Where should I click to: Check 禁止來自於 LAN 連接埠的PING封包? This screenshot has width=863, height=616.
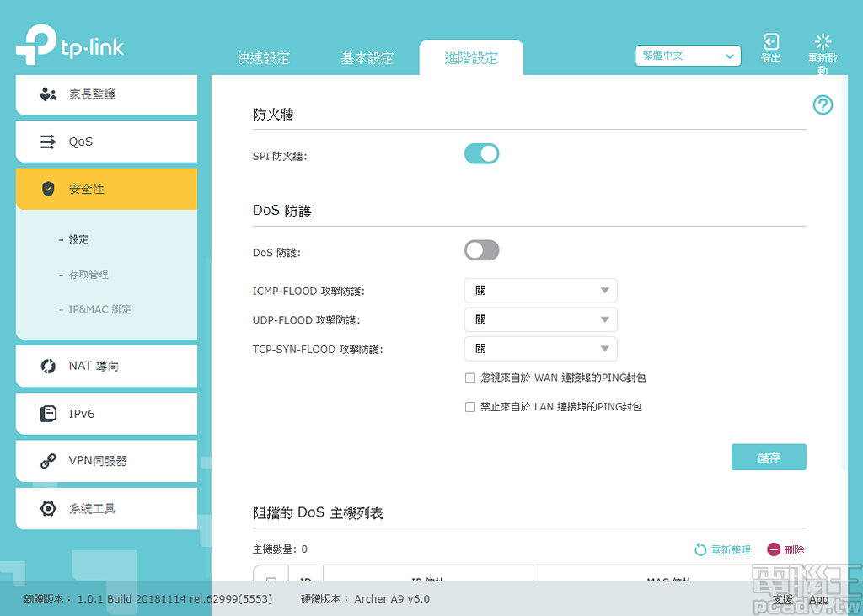click(469, 406)
